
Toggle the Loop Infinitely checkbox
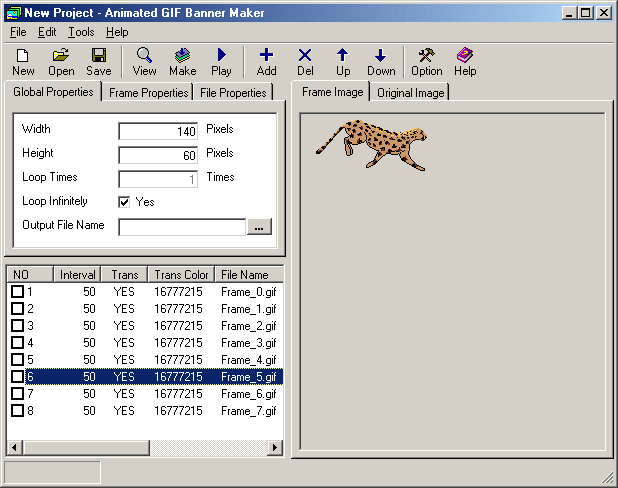(x=124, y=202)
